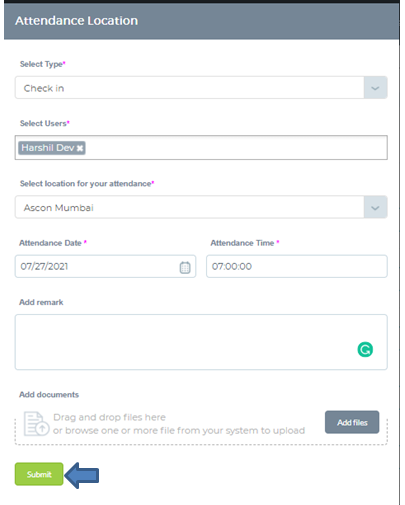Click the Add files button

[x=352, y=422]
